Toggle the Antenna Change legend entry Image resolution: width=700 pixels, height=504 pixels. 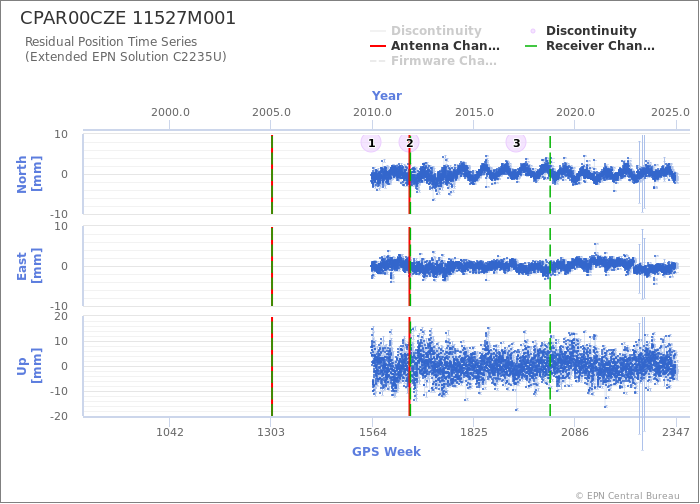click(435, 46)
